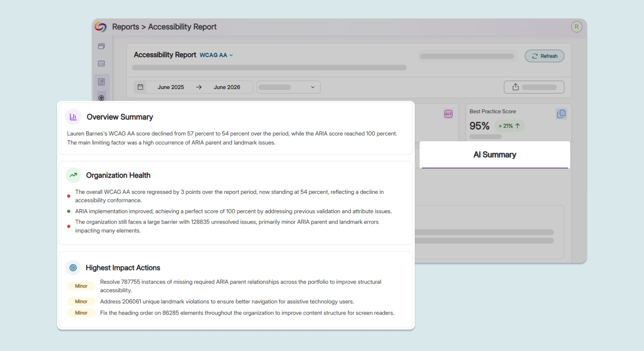Open the WCAG AA standard dropdown

tap(216, 55)
